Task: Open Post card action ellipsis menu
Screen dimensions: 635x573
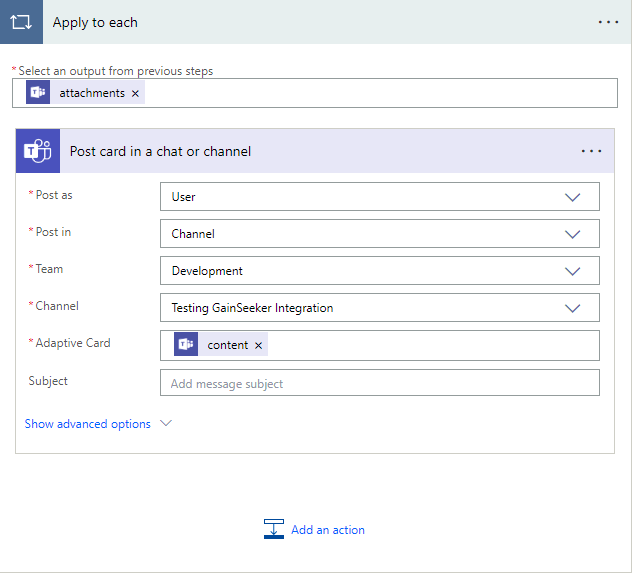Action: tap(591, 152)
